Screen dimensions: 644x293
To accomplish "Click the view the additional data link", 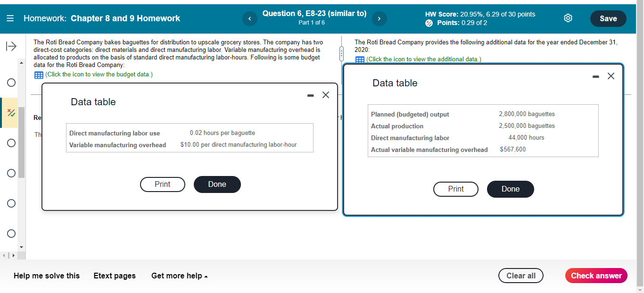I will click(424, 59).
